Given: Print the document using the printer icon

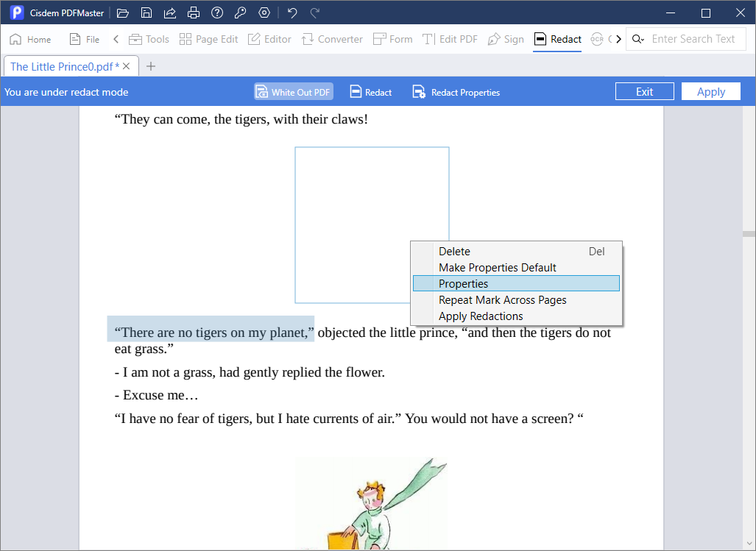Looking at the screenshot, I should pyautogui.click(x=194, y=13).
